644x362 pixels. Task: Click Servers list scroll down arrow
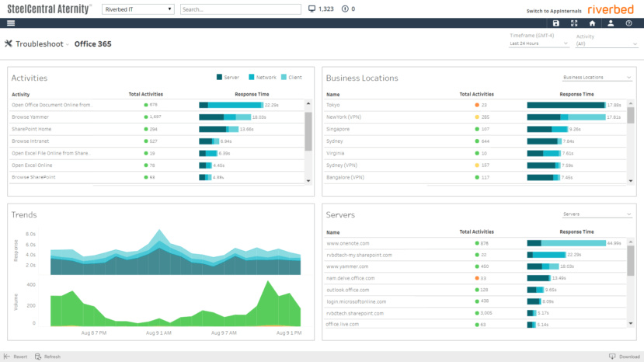(x=631, y=324)
